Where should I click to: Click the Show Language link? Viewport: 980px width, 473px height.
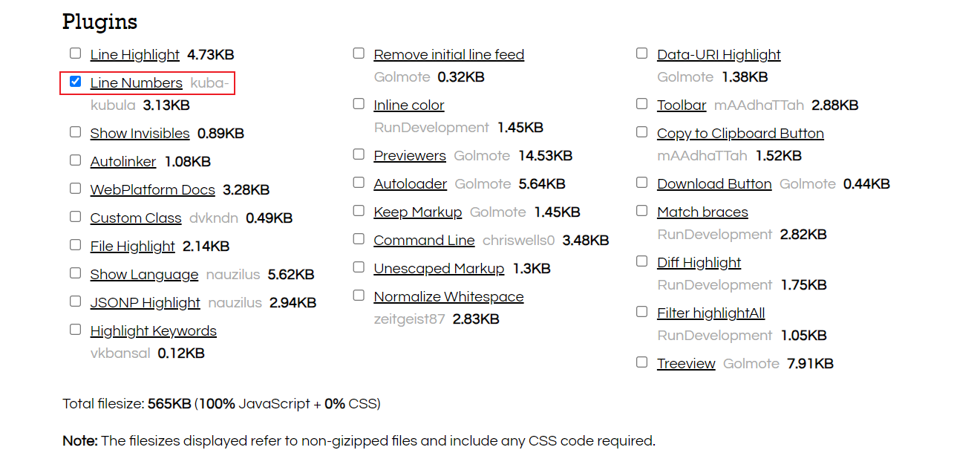[144, 275]
